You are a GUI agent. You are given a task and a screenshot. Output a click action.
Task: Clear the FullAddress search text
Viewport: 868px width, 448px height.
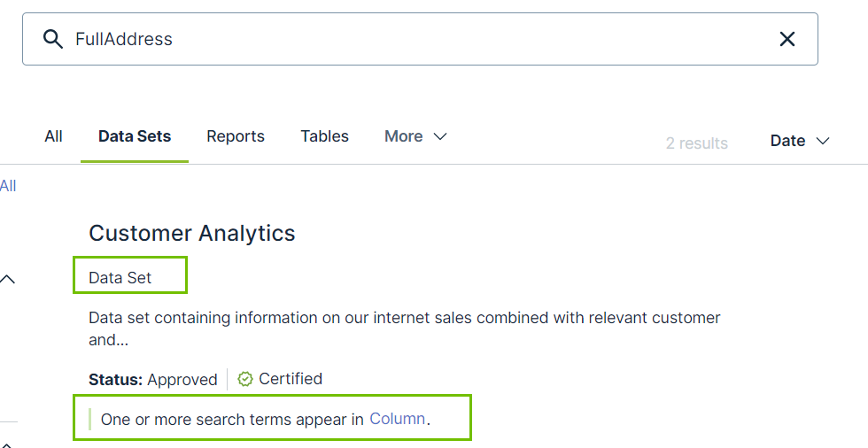[787, 39]
